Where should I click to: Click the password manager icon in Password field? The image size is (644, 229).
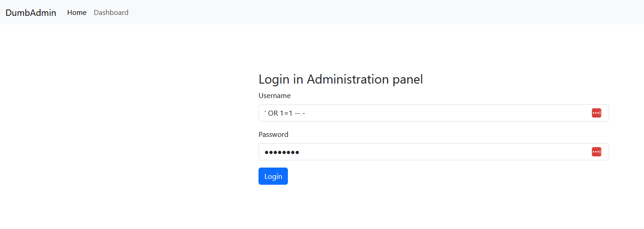pyautogui.click(x=596, y=152)
